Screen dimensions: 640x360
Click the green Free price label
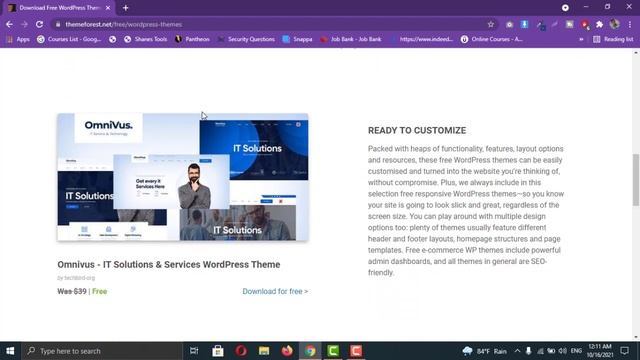(x=100, y=291)
